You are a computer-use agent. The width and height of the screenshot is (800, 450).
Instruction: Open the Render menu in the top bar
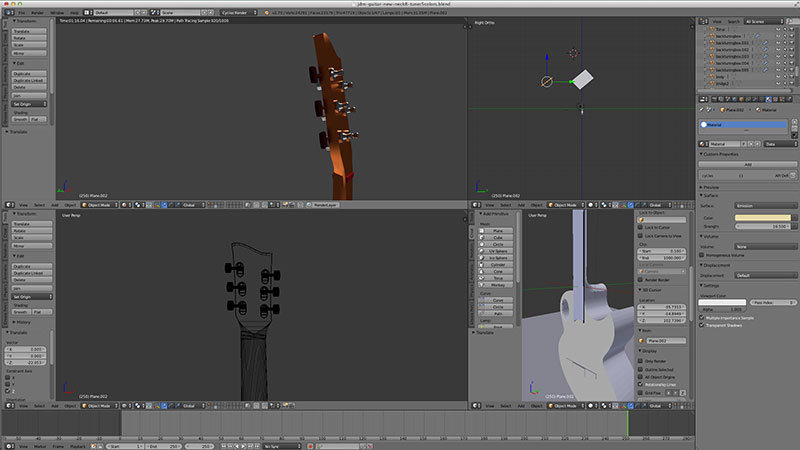point(37,12)
